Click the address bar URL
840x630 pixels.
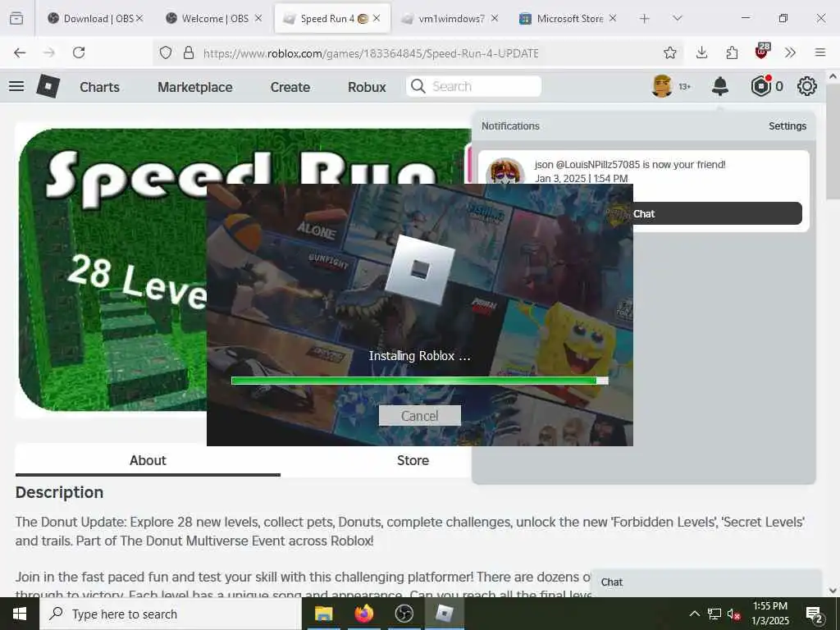click(371, 53)
